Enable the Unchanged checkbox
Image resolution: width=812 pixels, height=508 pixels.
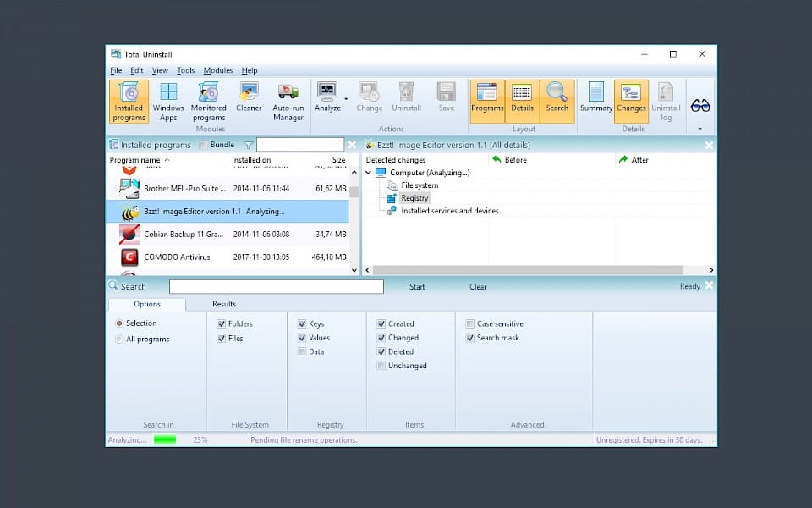click(x=381, y=366)
